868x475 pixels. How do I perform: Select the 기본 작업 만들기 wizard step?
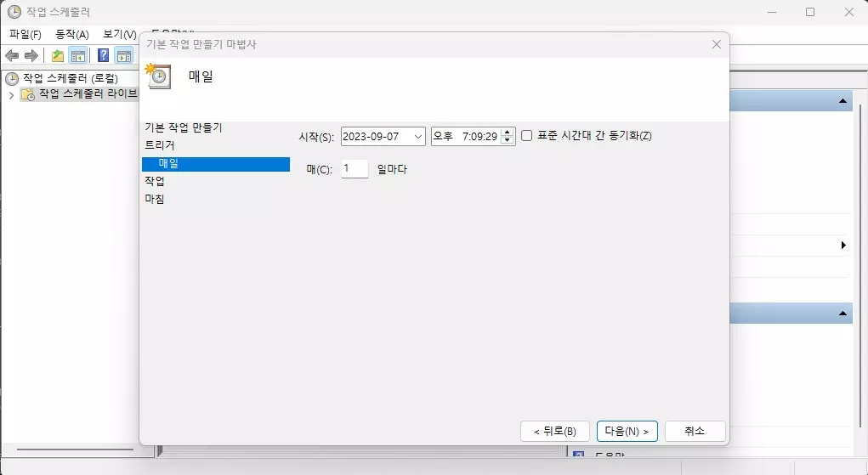(184, 127)
